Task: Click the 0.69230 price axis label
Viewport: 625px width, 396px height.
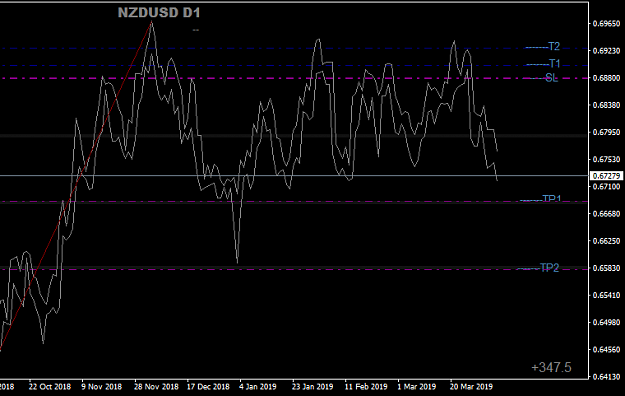Action: tap(607, 51)
